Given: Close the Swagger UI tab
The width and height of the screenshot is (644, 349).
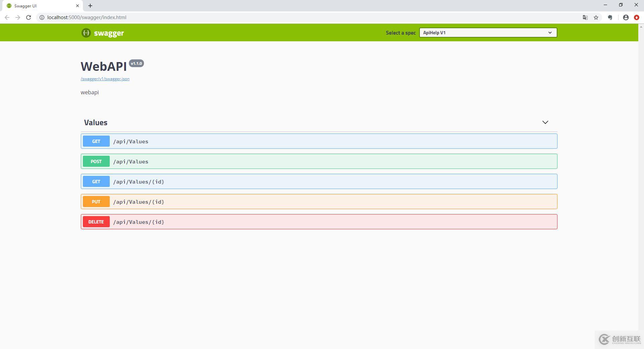Looking at the screenshot, I should (x=78, y=6).
